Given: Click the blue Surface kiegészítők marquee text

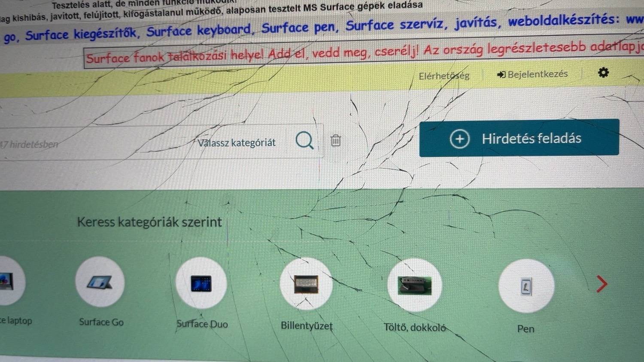Looking at the screenshot, I should click(82, 34).
